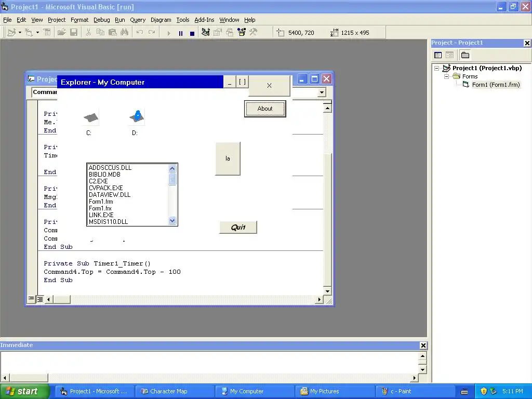
Task: Open the Add-Ins menu
Action: point(204,20)
